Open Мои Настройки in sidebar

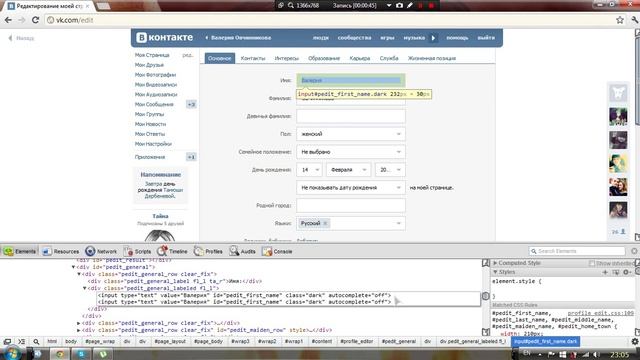153,144
